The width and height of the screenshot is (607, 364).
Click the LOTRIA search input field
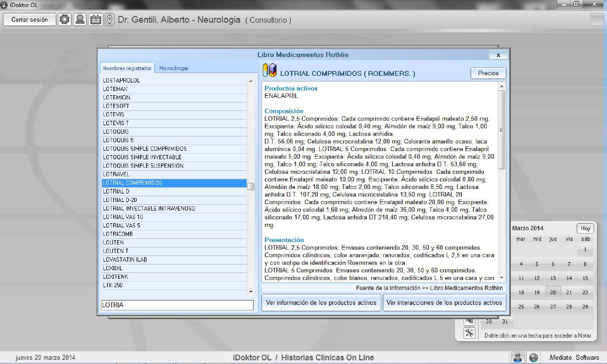pos(177,305)
